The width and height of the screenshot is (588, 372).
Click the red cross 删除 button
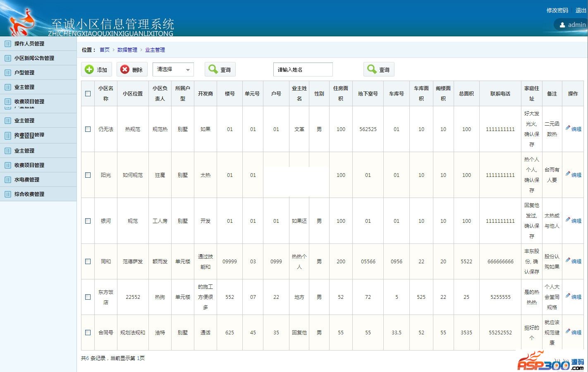point(132,69)
